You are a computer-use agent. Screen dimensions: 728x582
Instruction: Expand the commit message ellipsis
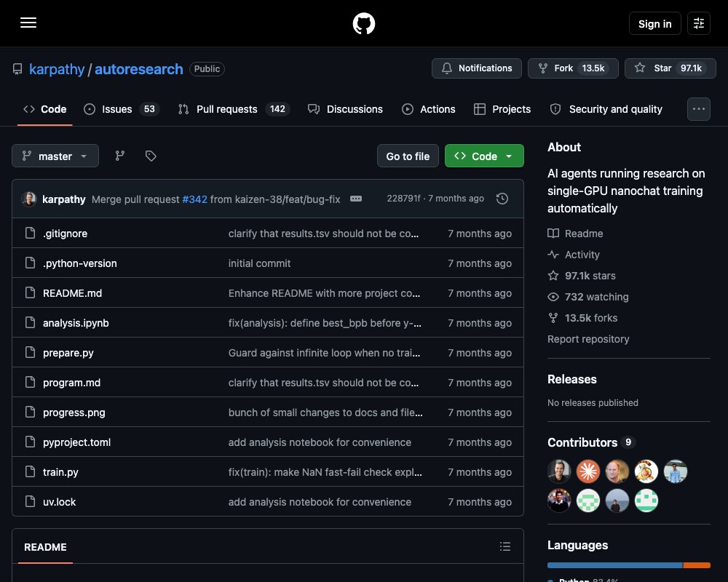coord(356,199)
